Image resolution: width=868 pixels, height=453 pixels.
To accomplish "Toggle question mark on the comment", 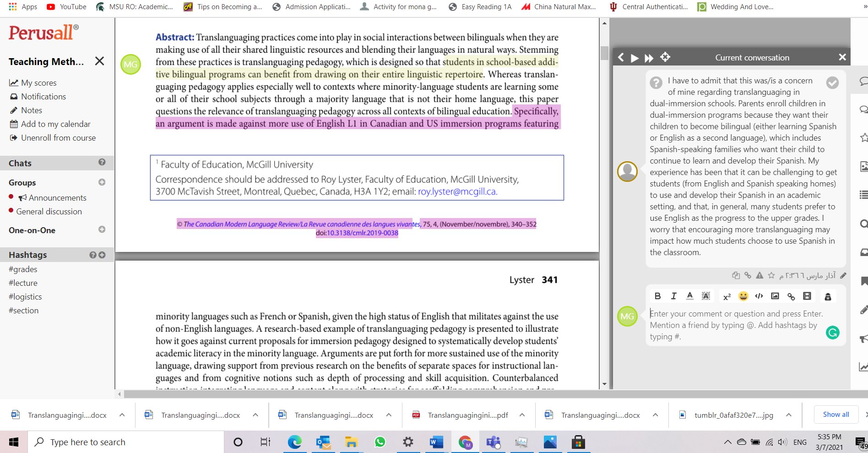I will (x=656, y=82).
